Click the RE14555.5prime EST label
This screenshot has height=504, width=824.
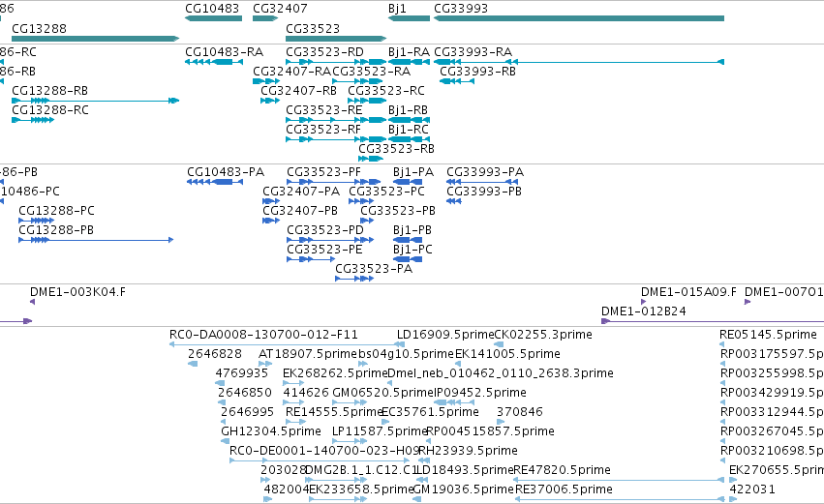point(334,413)
